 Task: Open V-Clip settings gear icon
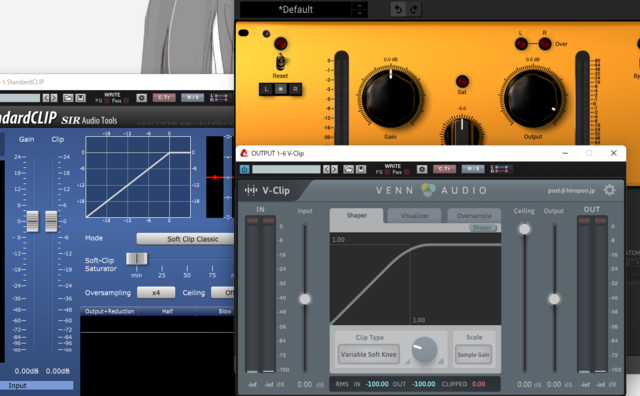[x=609, y=190]
